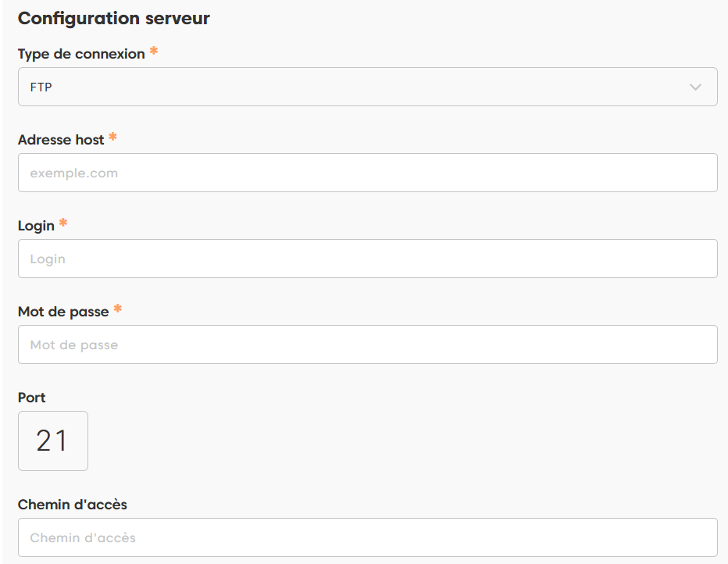Click the Login label text
728x564 pixels.
click(x=36, y=226)
